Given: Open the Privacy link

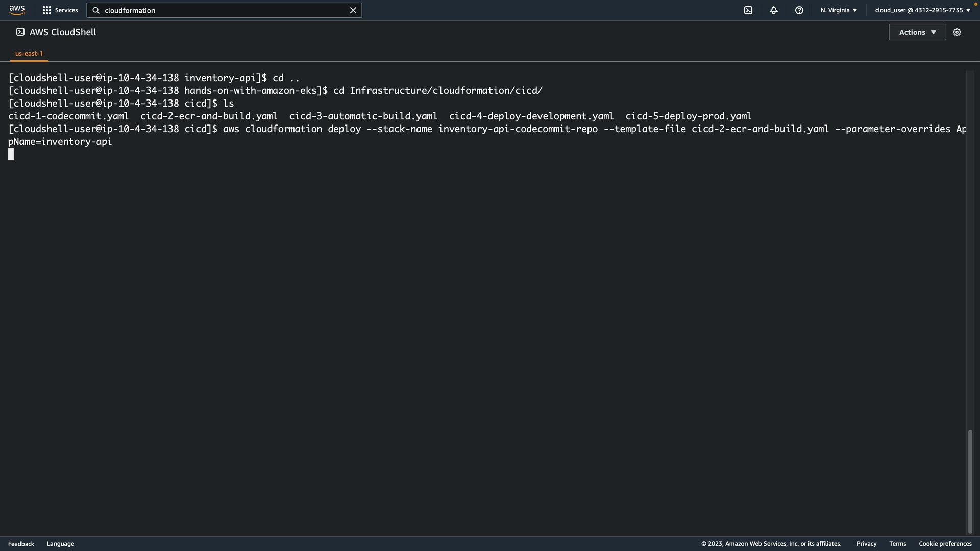Looking at the screenshot, I should coord(866,544).
